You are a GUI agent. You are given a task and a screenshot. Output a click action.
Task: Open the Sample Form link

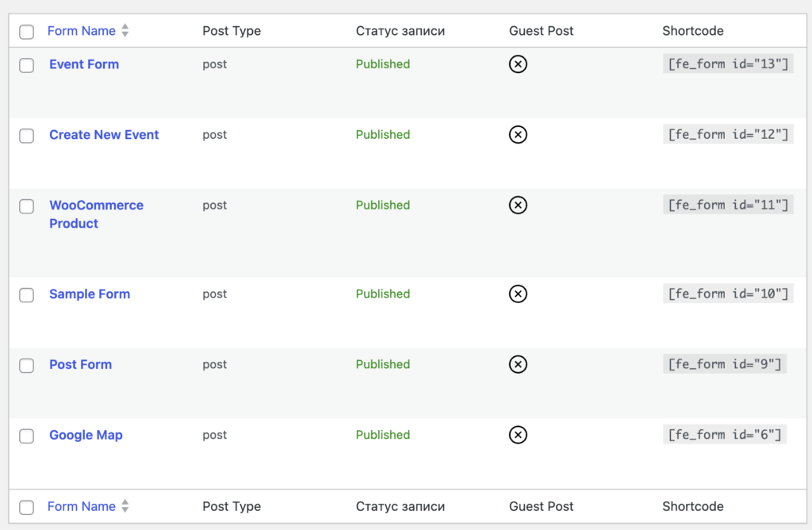point(90,294)
